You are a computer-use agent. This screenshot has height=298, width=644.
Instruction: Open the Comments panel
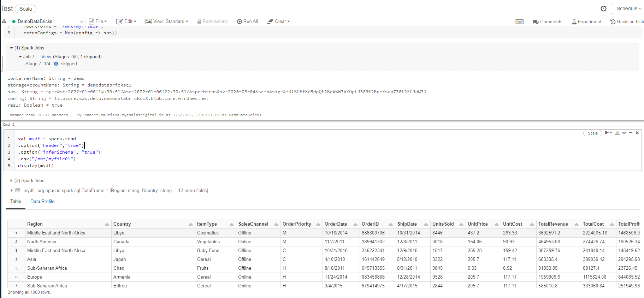point(547,22)
